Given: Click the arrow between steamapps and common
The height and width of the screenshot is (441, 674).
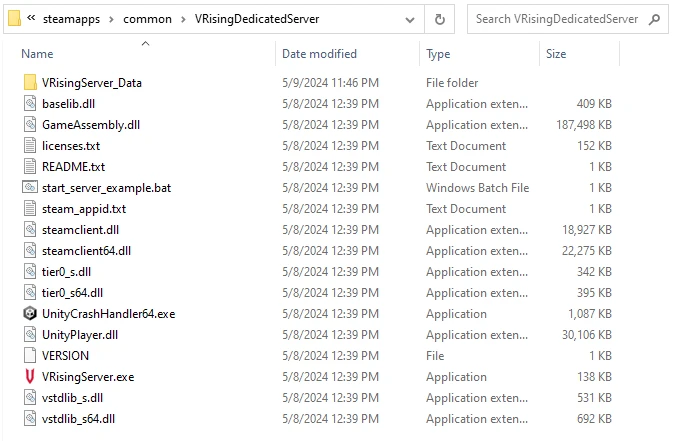Looking at the screenshot, I should point(113,19).
